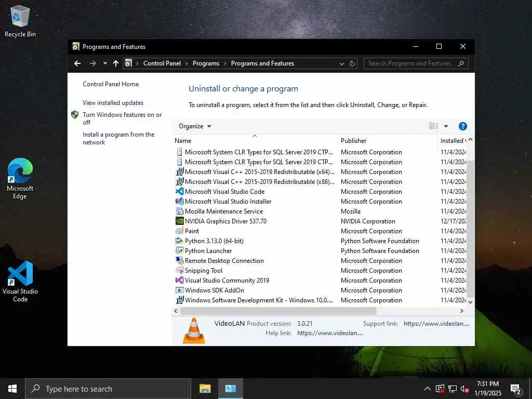This screenshot has width=532, height=399.
Task: Click Programs and Features breadcrumb
Action: click(262, 63)
